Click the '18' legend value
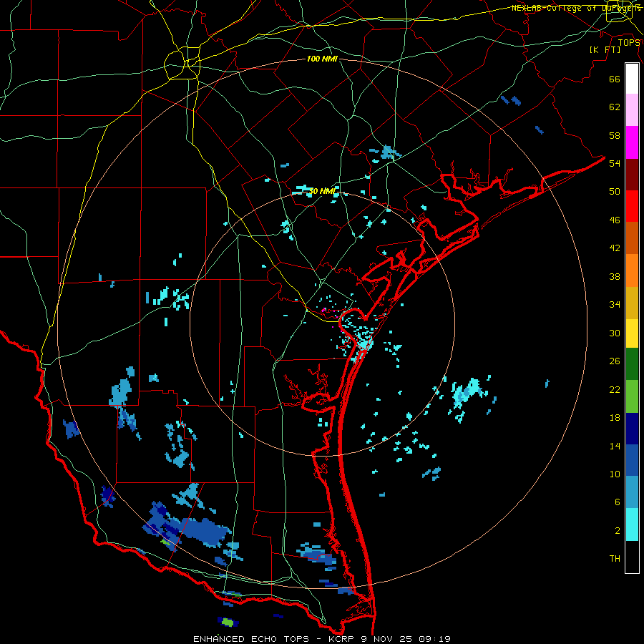Image resolution: width=644 pixels, height=644 pixels. point(615,418)
